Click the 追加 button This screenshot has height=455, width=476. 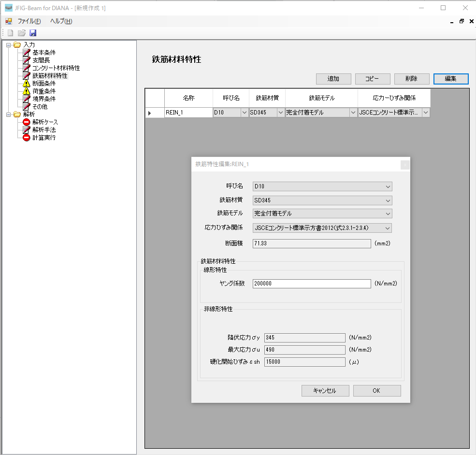point(333,79)
